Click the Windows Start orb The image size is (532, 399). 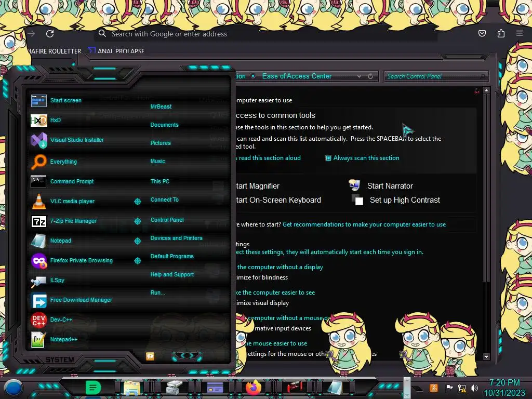coord(14,388)
